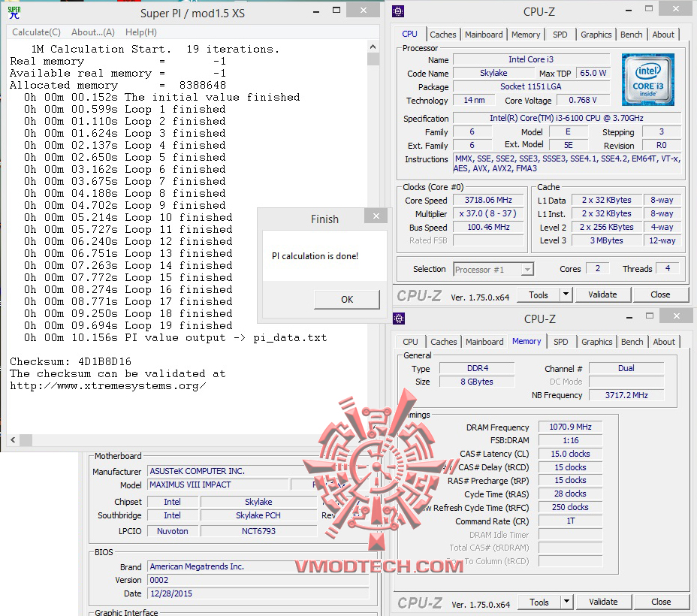Switch to Caches tab in top CPU-Z window
The width and height of the screenshot is (697, 616).
tap(442, 35)
